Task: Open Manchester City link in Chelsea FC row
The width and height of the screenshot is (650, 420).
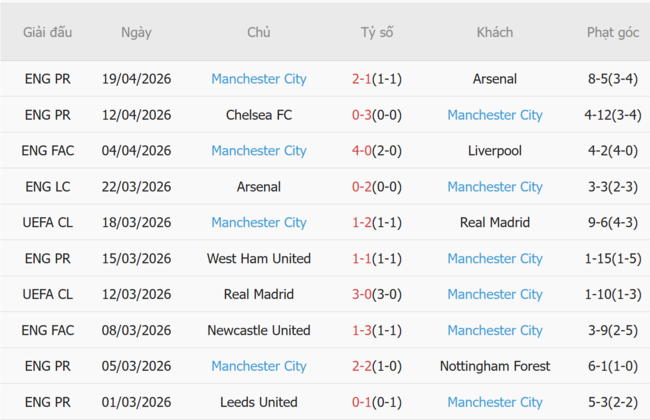Action: coord(495,115)
